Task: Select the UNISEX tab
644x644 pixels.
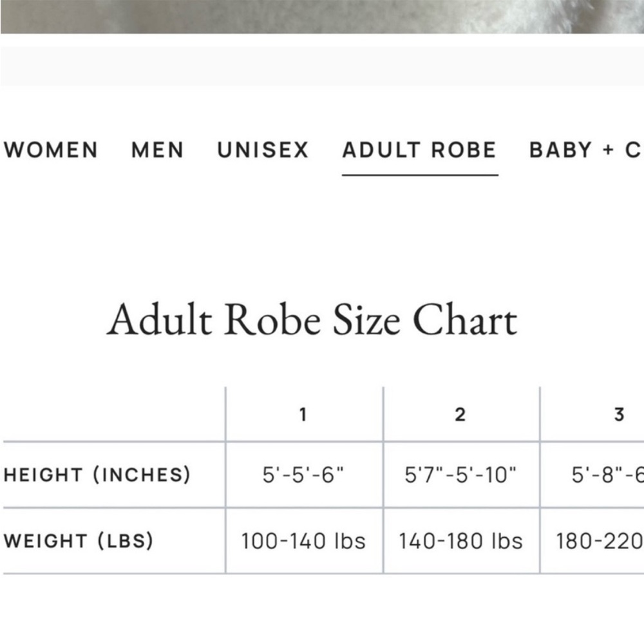Action: tap(263, 150)
